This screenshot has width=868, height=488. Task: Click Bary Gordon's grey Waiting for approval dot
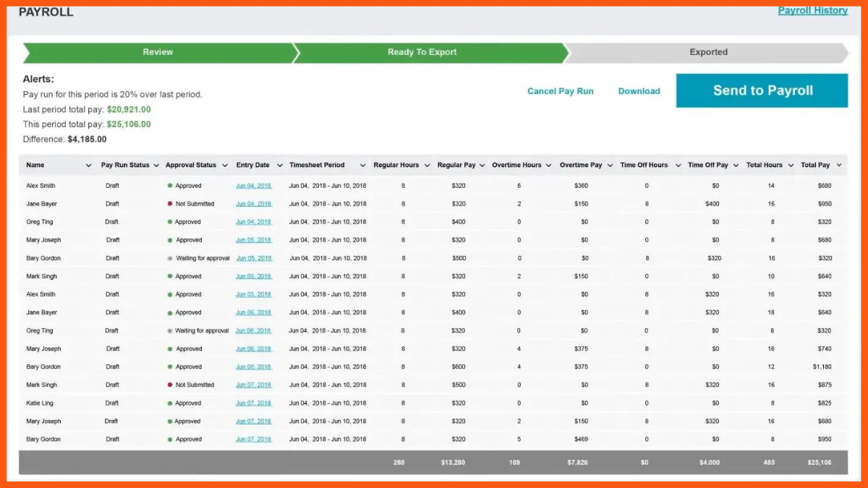point(170,258)
